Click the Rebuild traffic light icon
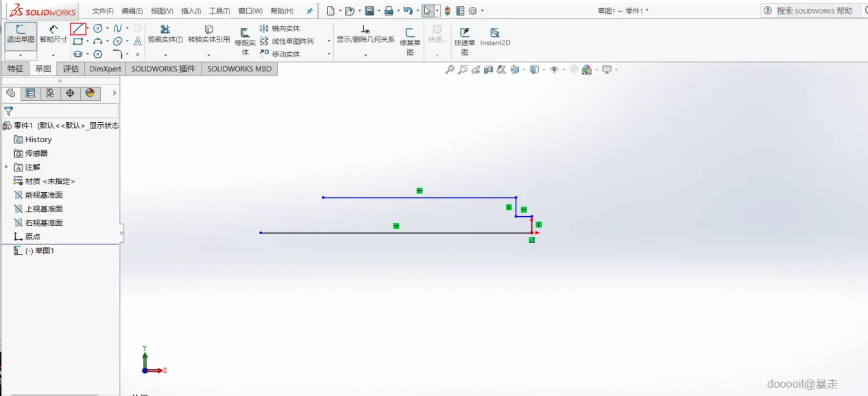Screen dimensions: 868x396 click(447, 11)
